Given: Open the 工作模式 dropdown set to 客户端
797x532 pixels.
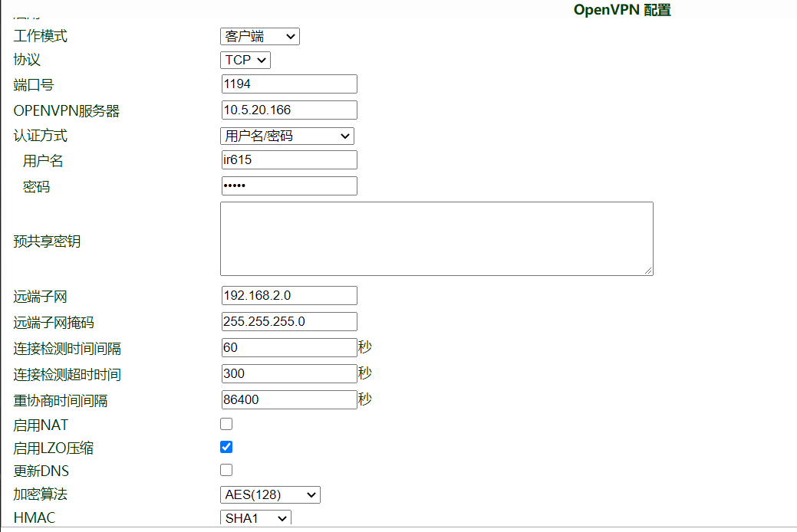Looking at the screenshot, I should 259,36.
